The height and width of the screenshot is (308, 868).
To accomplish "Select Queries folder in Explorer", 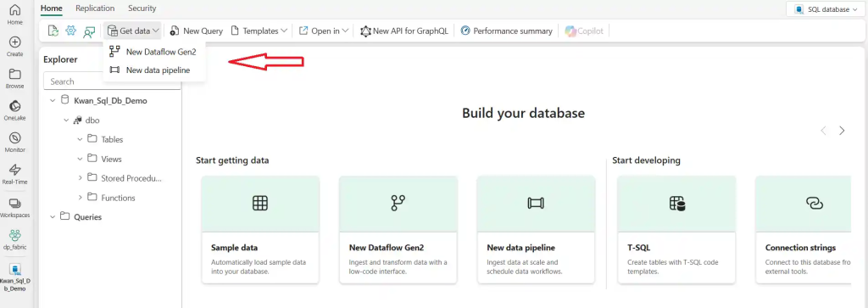I will 81,216.
